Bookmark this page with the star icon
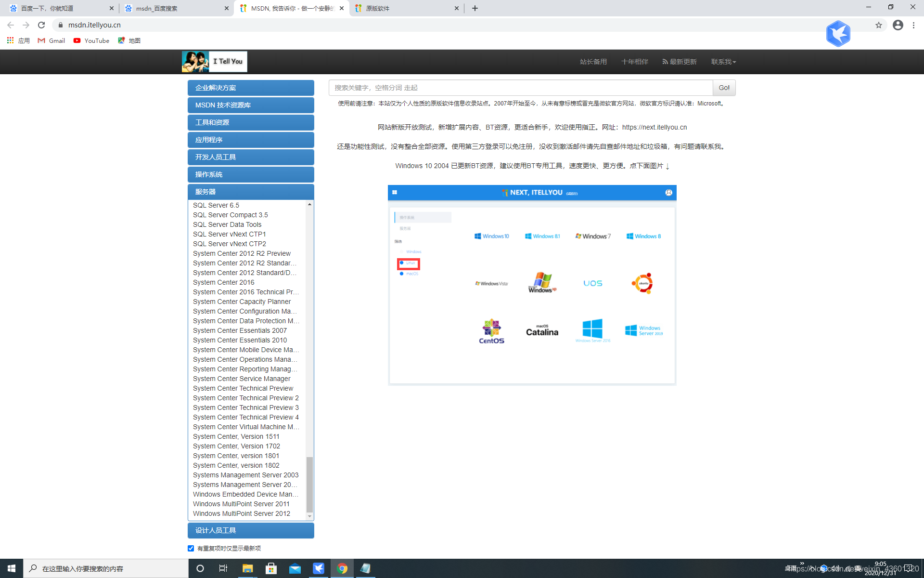924x578 pixels. click(x=879, y=25)
